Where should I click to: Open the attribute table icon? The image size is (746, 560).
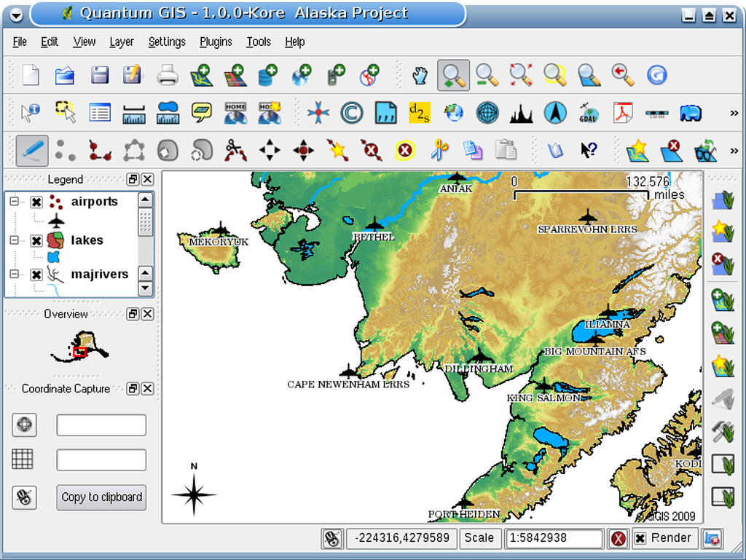[x=100, y=113]
